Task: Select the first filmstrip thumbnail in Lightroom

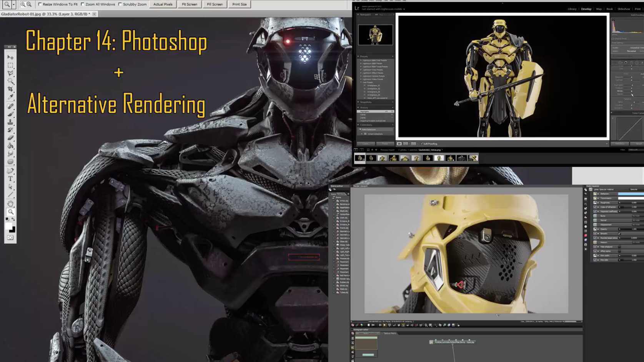Action: click(x=360, y=158)
